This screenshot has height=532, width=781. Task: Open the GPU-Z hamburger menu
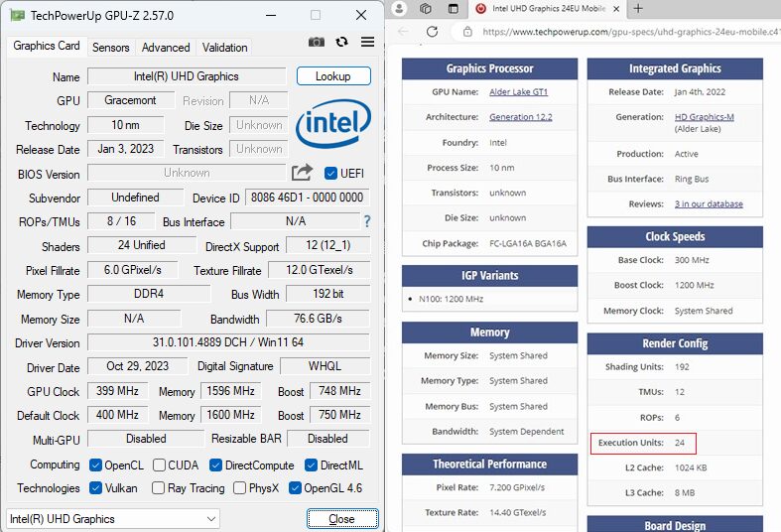point(367,42)
